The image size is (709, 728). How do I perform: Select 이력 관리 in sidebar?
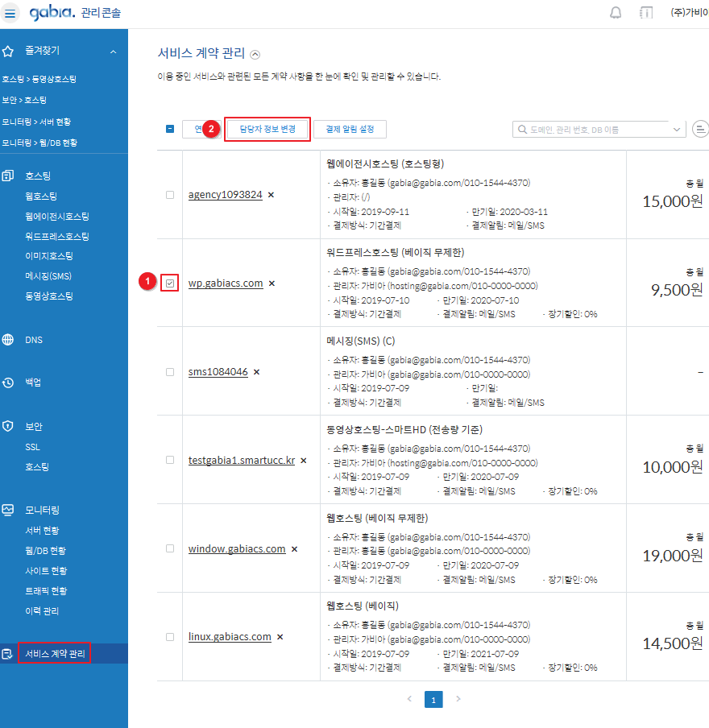coord(42,611)
